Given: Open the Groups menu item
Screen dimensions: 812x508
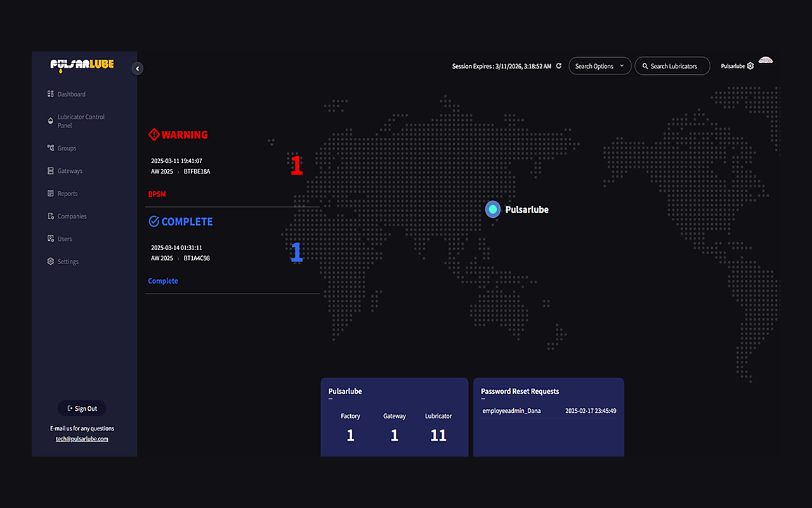Looking at the screenshot, I should [62, 148].
